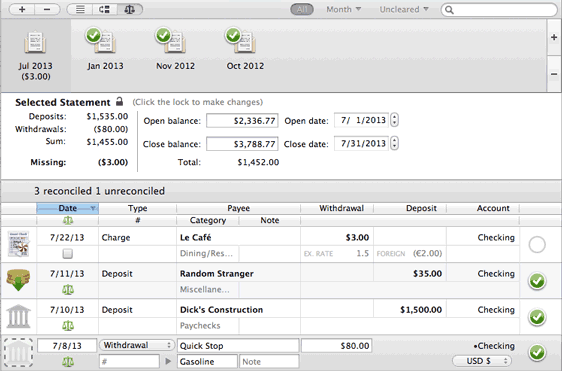Select the All filter pill
Viewport: 562px width, 371px height.
(302, 9)
